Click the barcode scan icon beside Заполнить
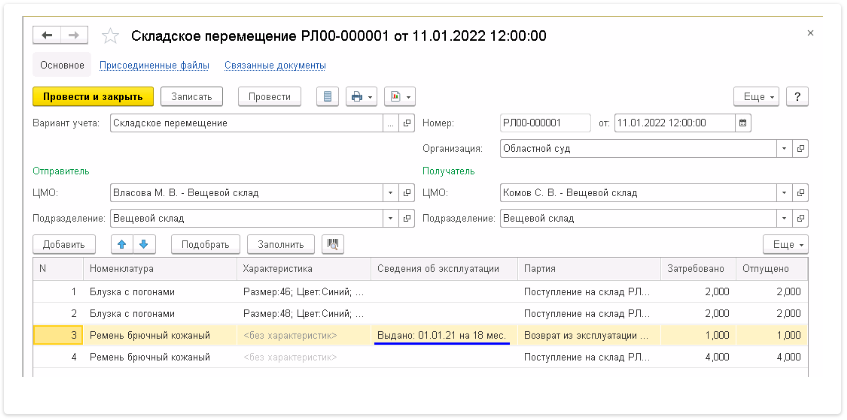This screenshot has width=847, height=420. pos(333,244)
